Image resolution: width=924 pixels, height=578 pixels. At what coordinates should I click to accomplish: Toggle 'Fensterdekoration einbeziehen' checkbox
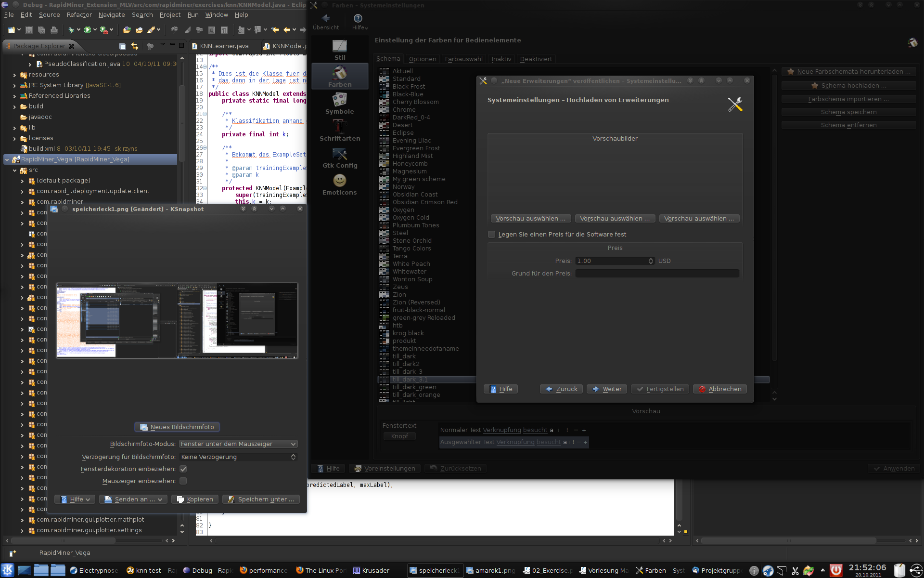[x=183, y=469]
